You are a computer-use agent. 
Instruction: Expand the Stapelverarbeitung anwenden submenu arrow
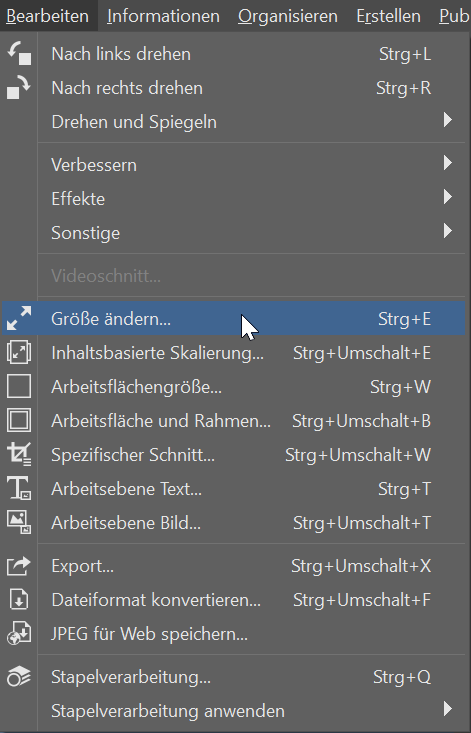(x=448, y=709)
